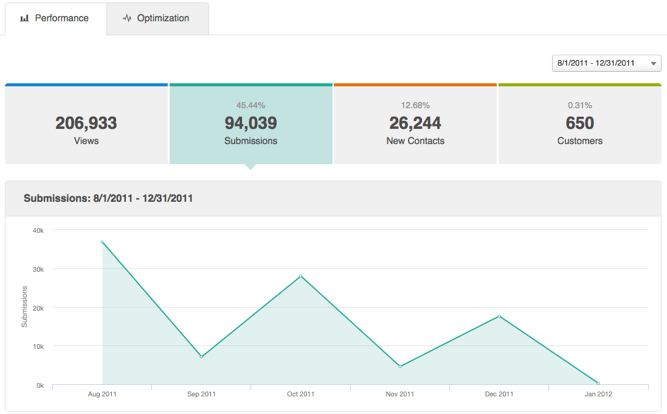Viewport: 667px width, 414px height.
Task: Click the Submissions chart title header
Action: point(108,198)
